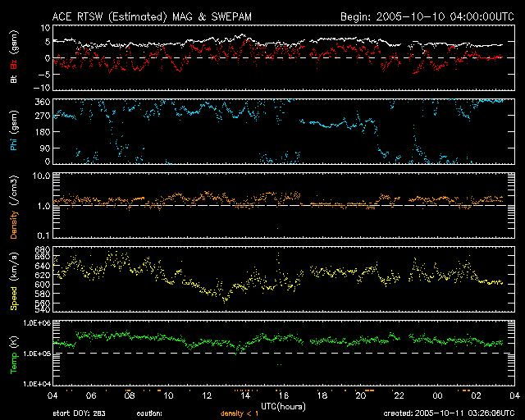This screenshot has width=525, height=420.
Task: Click the '06' hour label on the time axis
Action: coord(91,396)
